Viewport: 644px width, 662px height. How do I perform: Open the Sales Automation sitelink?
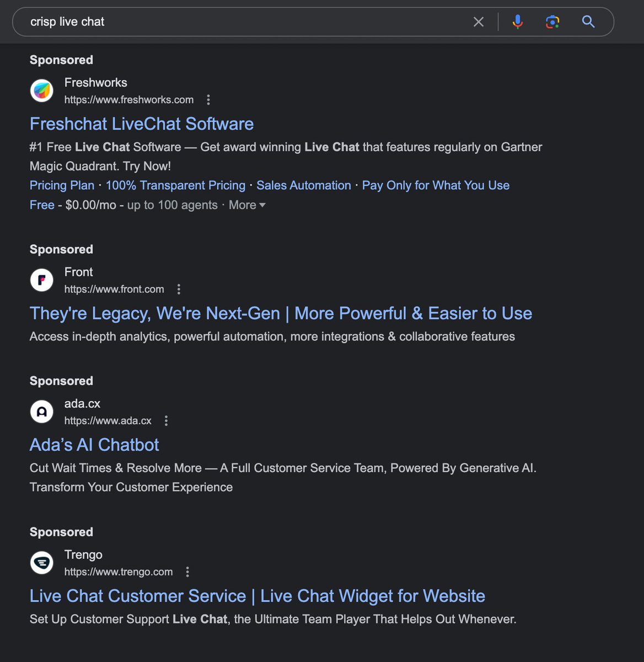click(303, 185)
